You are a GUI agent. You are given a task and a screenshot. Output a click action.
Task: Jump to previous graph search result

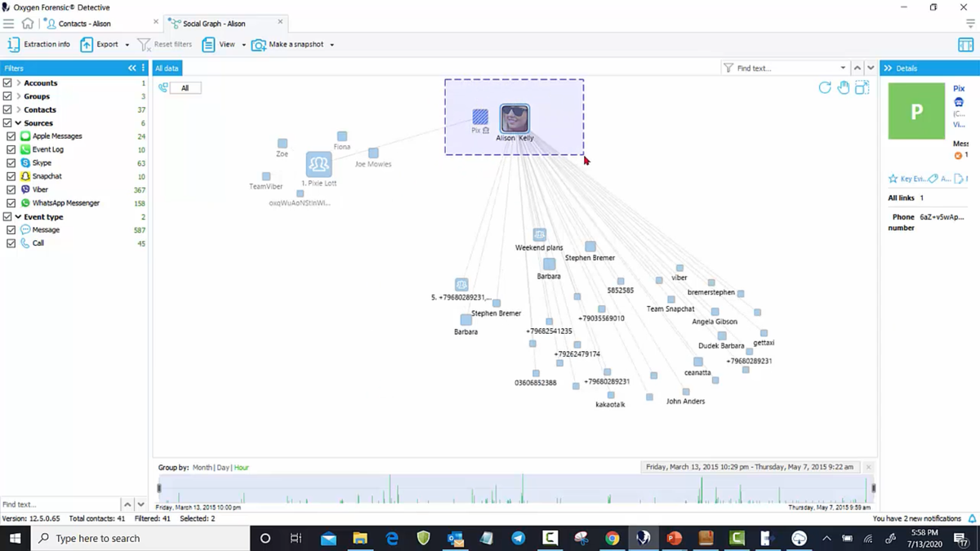[857, 69]
